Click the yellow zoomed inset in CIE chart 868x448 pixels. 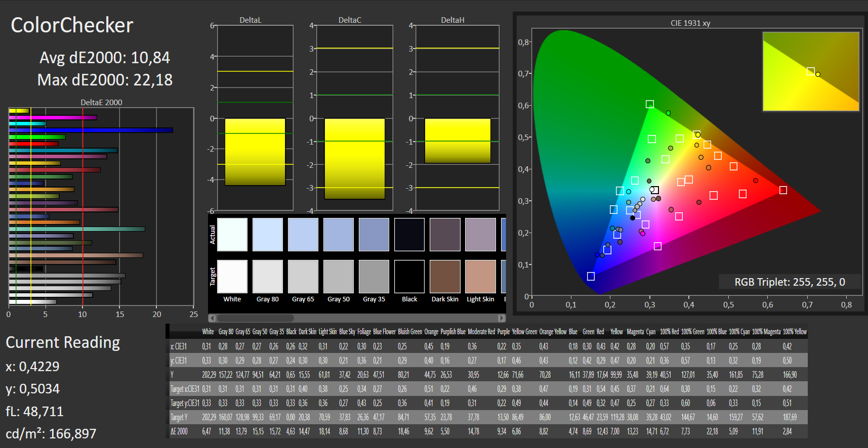(811, 71)
